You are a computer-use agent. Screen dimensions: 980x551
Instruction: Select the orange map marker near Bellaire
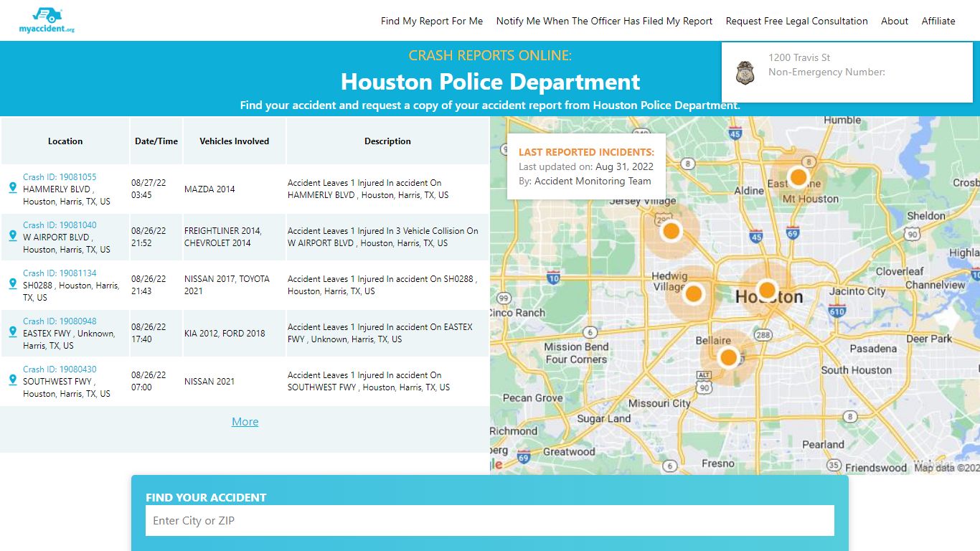pyautogui.click(x=728, y=357)
